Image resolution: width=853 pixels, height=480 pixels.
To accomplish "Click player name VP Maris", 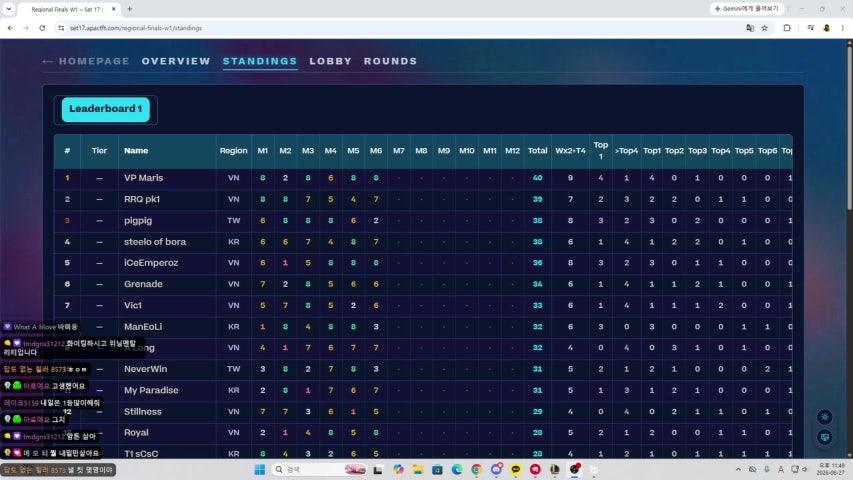I will [144, 178].
